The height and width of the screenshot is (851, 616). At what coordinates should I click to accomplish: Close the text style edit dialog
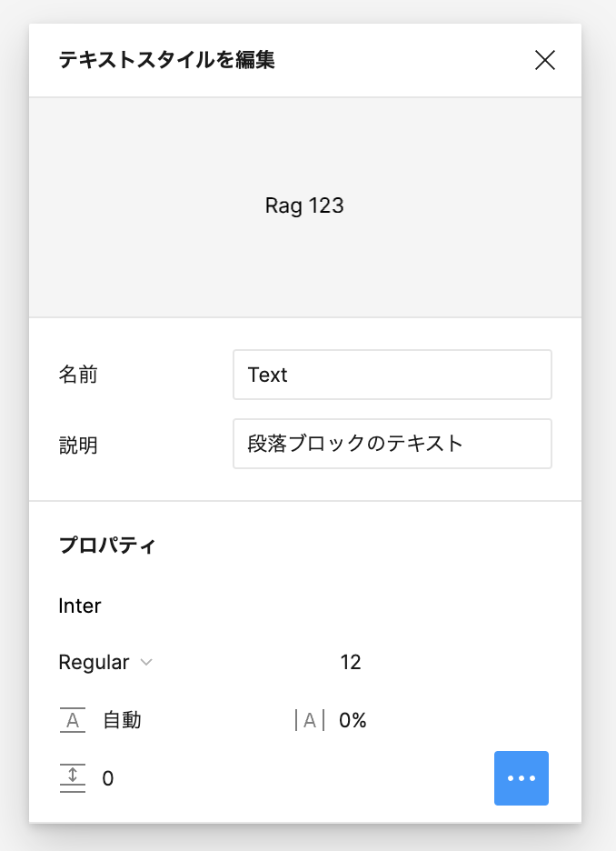[x=544, y=61]
